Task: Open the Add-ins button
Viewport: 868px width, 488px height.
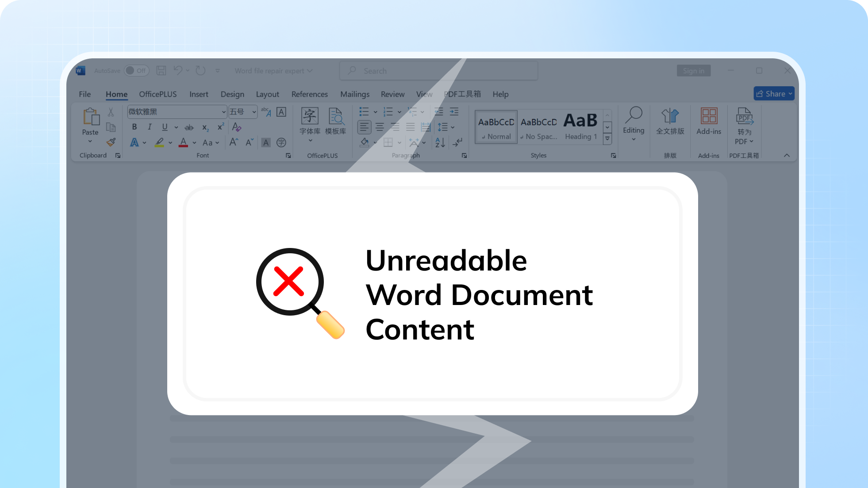Action: pyautogui.click(x=709, y=122)
